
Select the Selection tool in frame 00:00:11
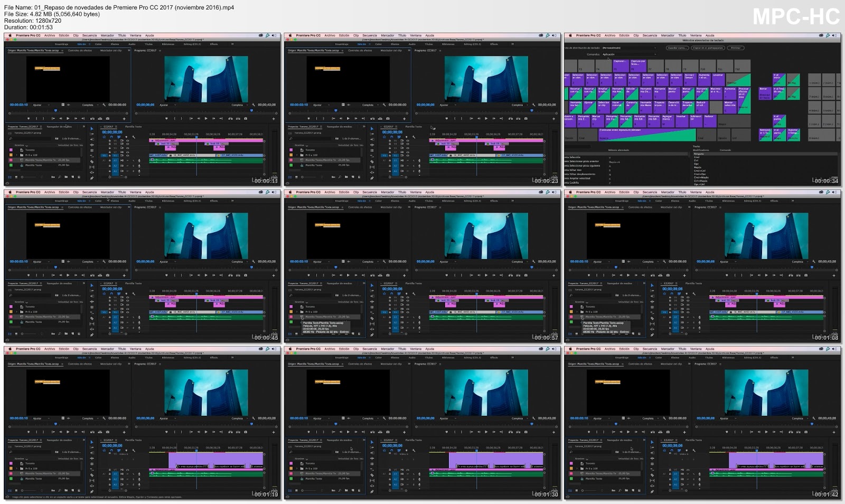tap(92, 129)
